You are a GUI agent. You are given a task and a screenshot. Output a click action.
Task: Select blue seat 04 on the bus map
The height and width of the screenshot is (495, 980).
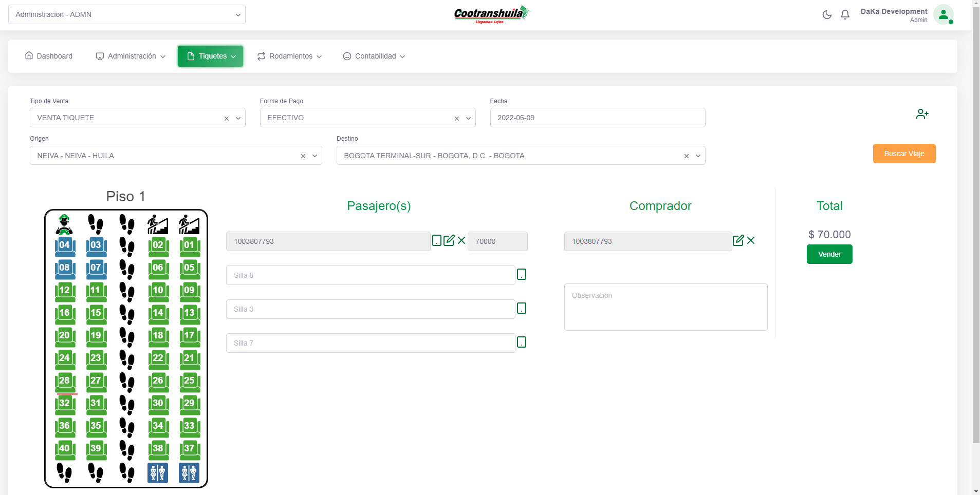[65, 246]
